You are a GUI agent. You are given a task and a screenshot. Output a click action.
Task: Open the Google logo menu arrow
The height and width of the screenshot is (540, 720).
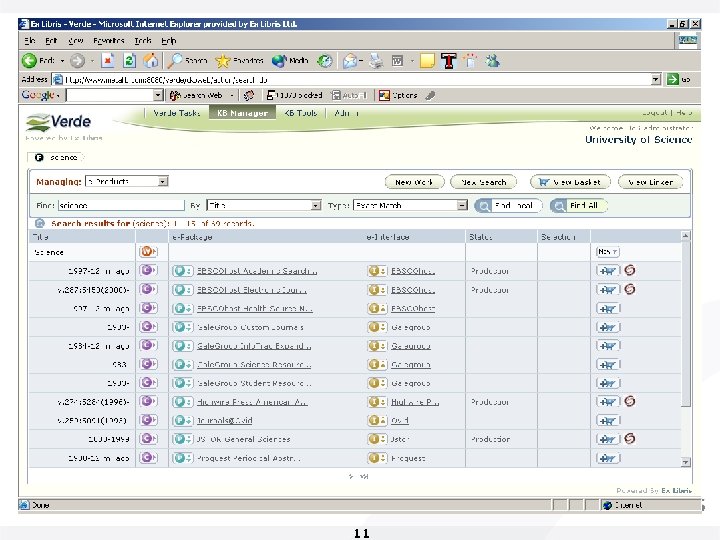click(58, 96)
